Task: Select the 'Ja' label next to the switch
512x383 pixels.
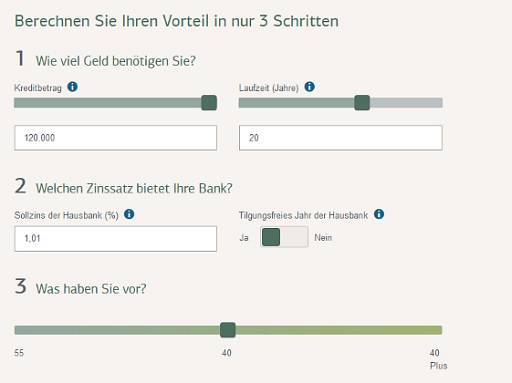Action: point(244,238)
